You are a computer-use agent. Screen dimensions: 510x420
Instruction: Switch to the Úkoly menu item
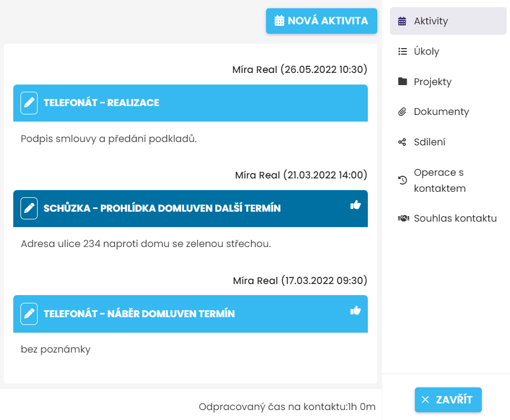(426, 51)
